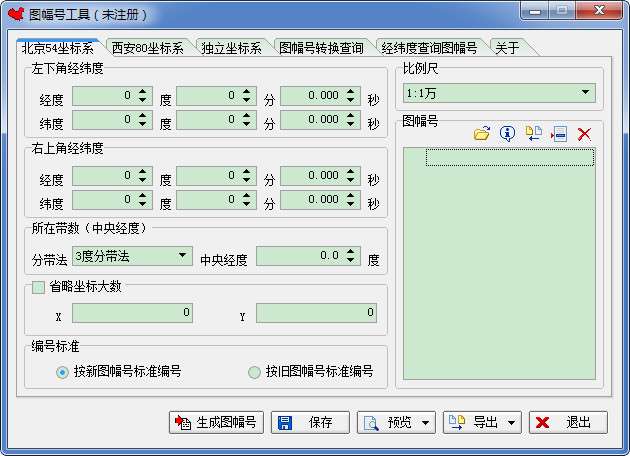Increase lower-left 经度 degrees stepper

[143, 92]
